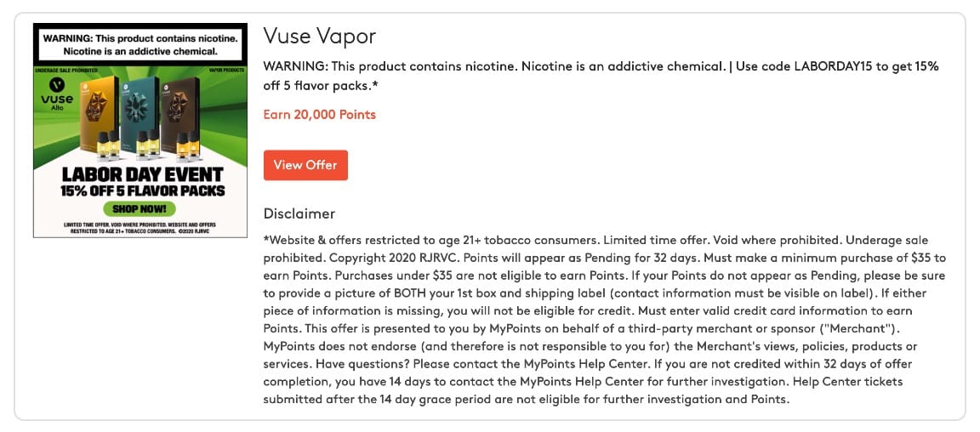
Task: Click the brown flavor pack box
Action: (175, 108)
